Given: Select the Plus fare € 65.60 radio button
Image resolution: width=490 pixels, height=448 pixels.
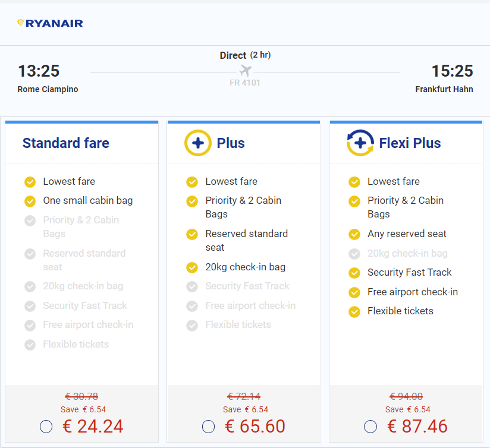Looking at the screenshot, I should coord(208,427).
